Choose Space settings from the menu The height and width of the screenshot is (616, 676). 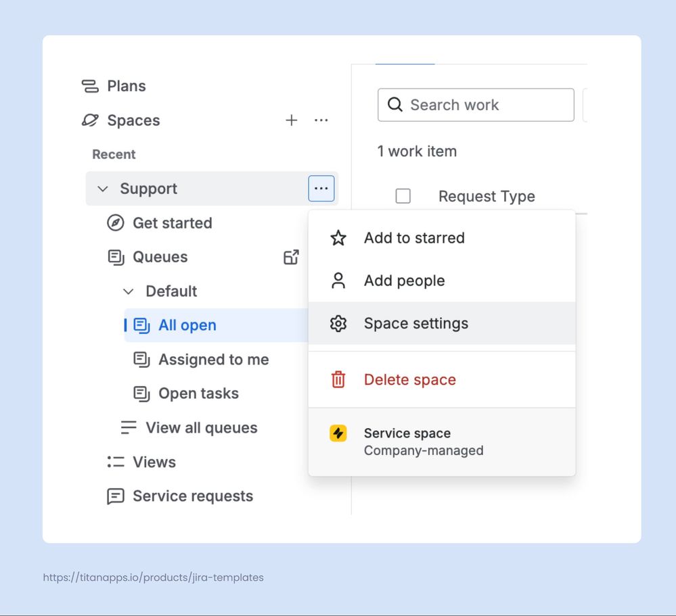[x=415, y=323]
